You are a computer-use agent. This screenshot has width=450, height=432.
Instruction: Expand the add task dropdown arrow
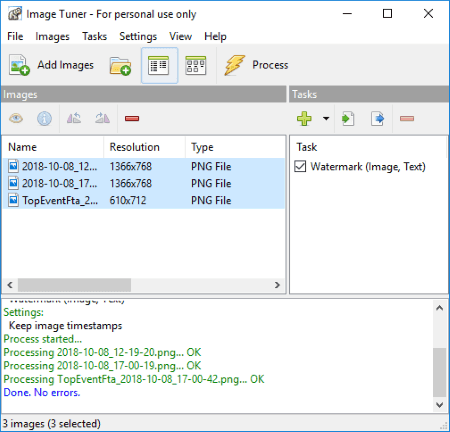tap(326, 118)
